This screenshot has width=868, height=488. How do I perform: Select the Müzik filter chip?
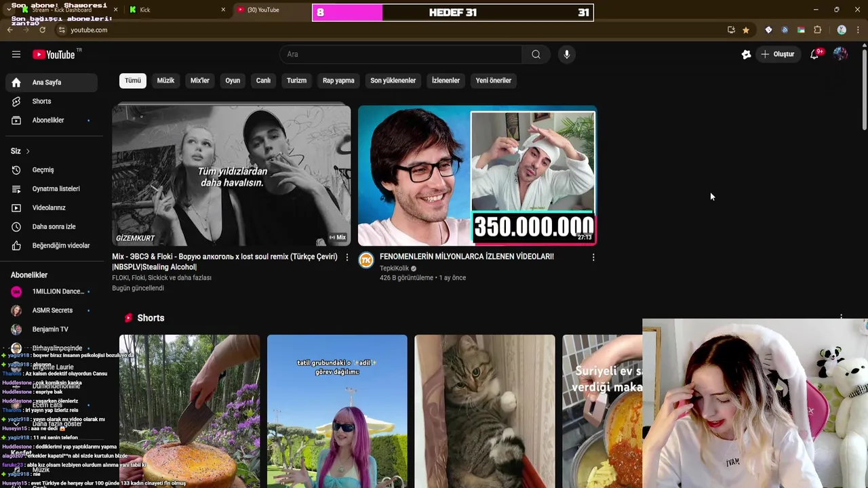click(x=165, y=81)
